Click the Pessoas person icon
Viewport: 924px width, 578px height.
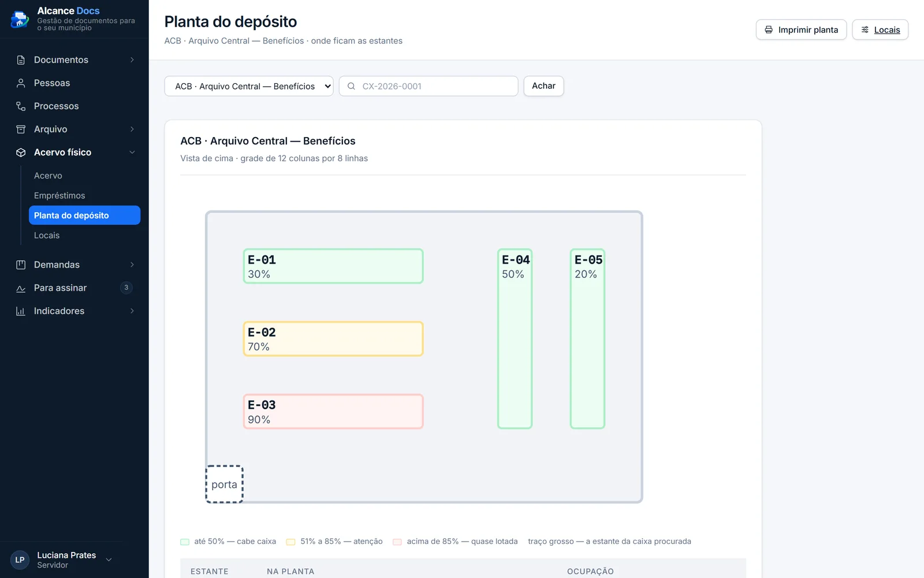(x=21, y=83)
